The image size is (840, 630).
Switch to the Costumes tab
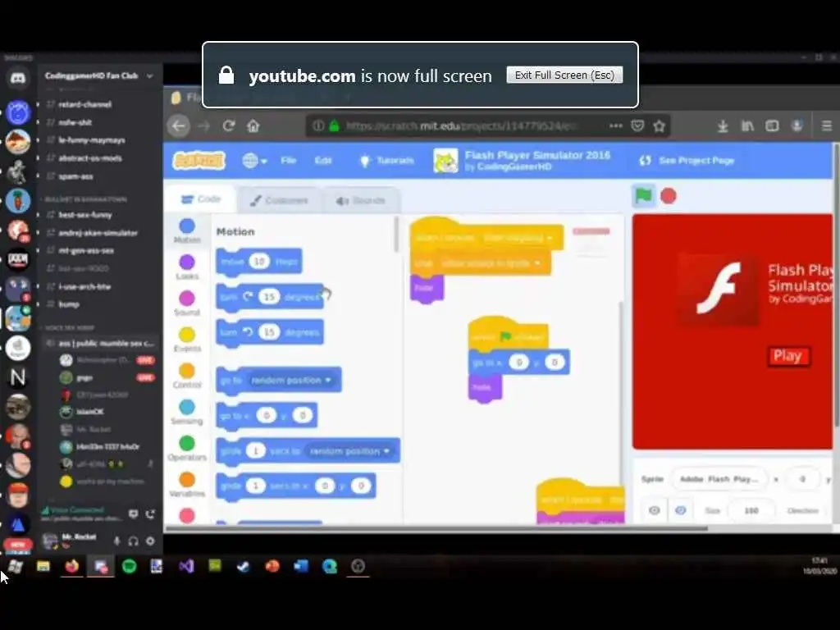coord(279,200)
